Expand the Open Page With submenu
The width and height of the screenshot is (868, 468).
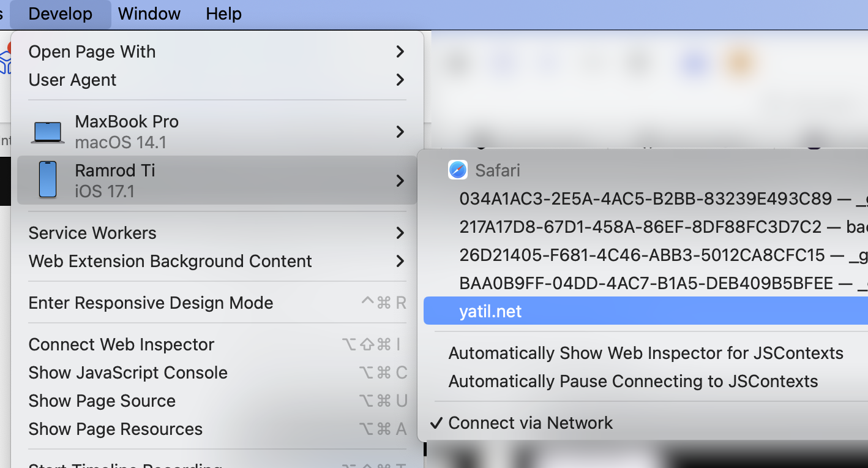point(92,51)
